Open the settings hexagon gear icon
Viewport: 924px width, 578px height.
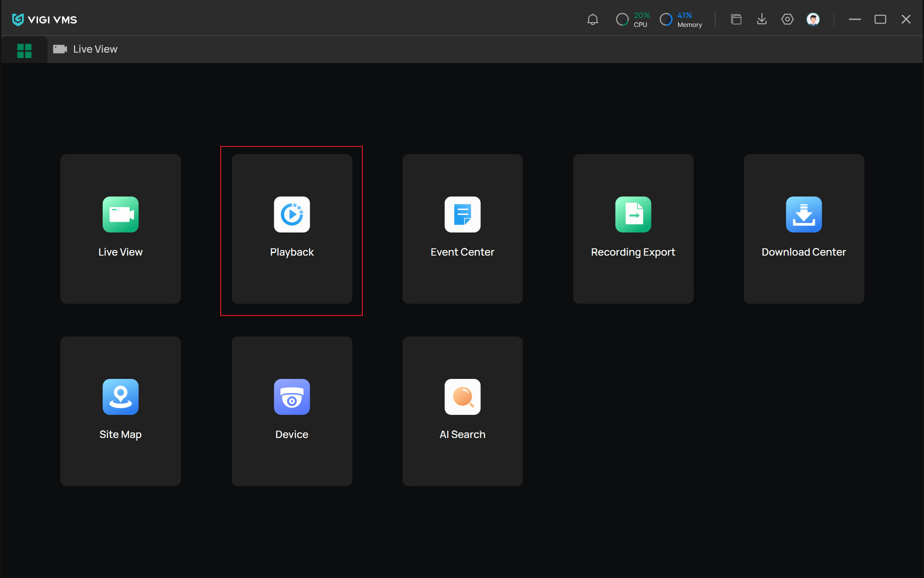787,19
